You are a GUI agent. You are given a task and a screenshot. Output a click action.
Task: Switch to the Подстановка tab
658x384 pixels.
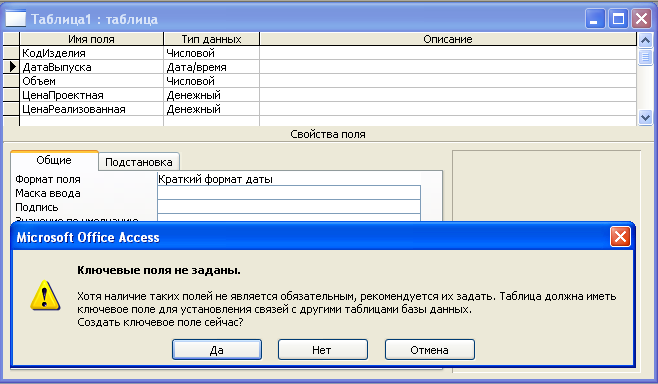[139, 162]
